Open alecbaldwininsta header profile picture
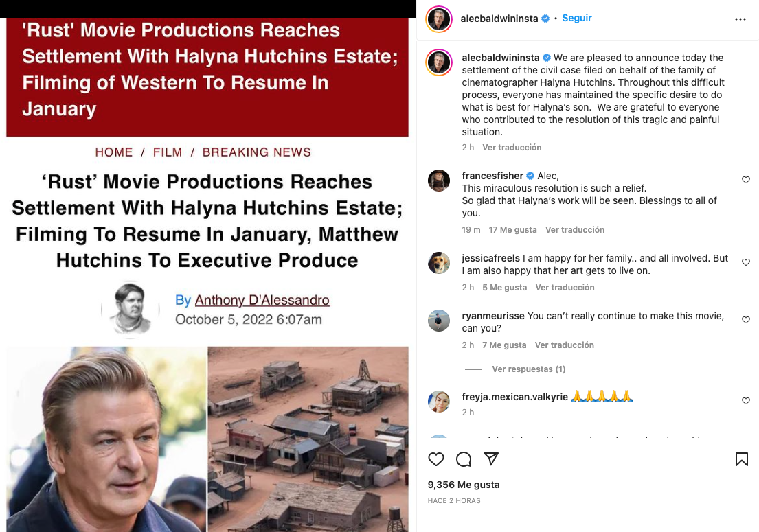The width and height of the screenshot is (759, 532). click(438, 19)
